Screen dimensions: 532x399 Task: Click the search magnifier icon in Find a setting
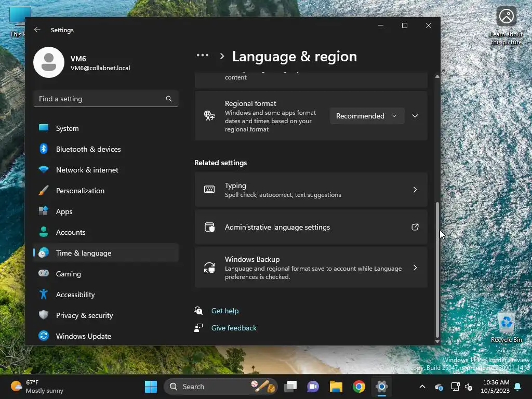coord(169,99)
